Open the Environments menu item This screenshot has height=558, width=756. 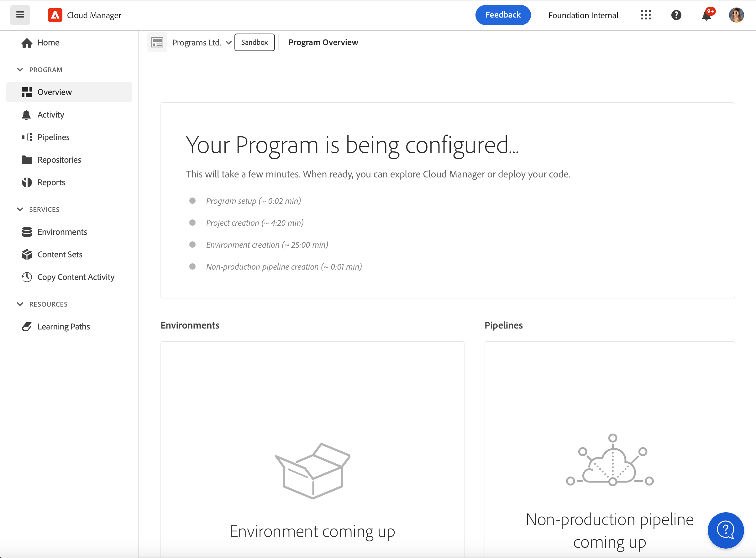tap(62, 232)
